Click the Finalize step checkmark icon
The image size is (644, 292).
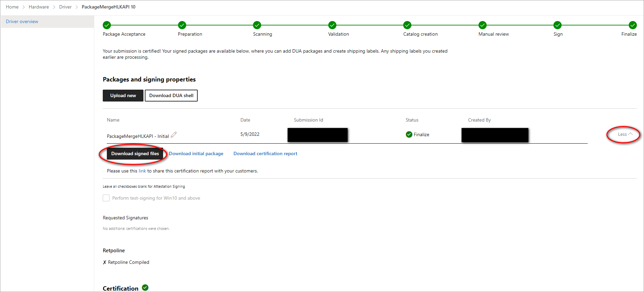[x=633, y=25]
